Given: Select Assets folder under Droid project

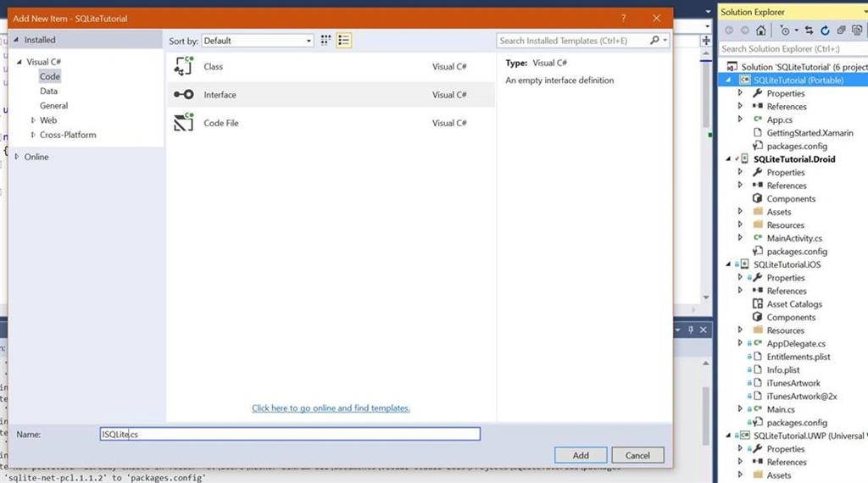Looking at the screenshot, I should click(x=779, y=212).
